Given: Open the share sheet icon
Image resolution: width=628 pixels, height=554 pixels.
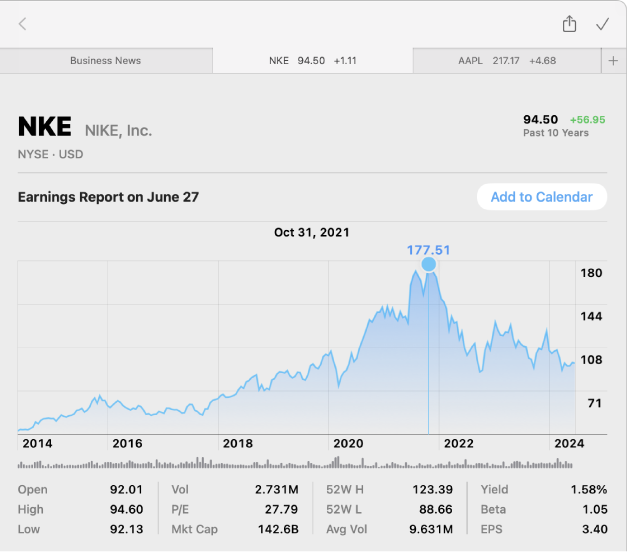Looking at the screenshot, I should point(569,24).
